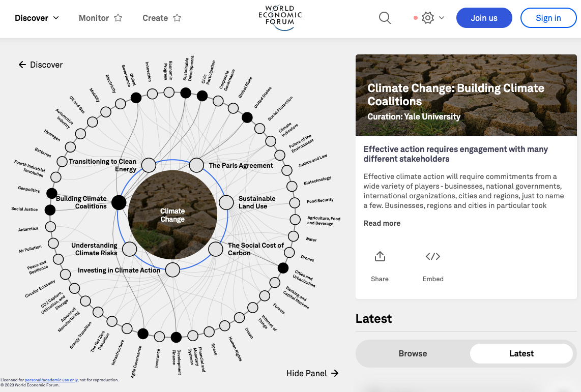
Task: Switch to the Browse tab
Action: [x=413, y=353]
